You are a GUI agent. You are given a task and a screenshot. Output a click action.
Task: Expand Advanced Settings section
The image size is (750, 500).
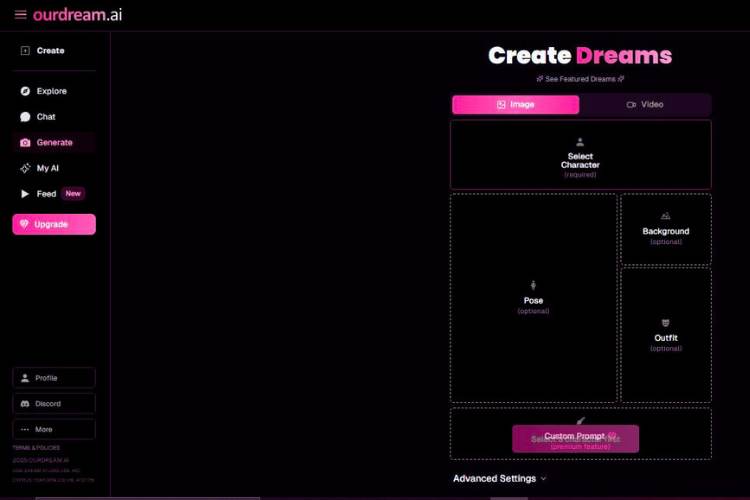500,479
